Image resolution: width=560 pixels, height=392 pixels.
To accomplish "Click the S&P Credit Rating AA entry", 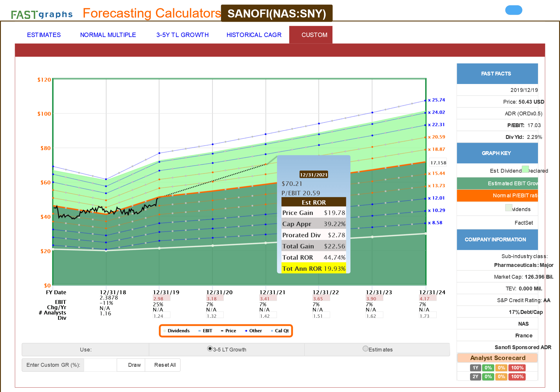I will pyautogui.click(x=524, y=300).
